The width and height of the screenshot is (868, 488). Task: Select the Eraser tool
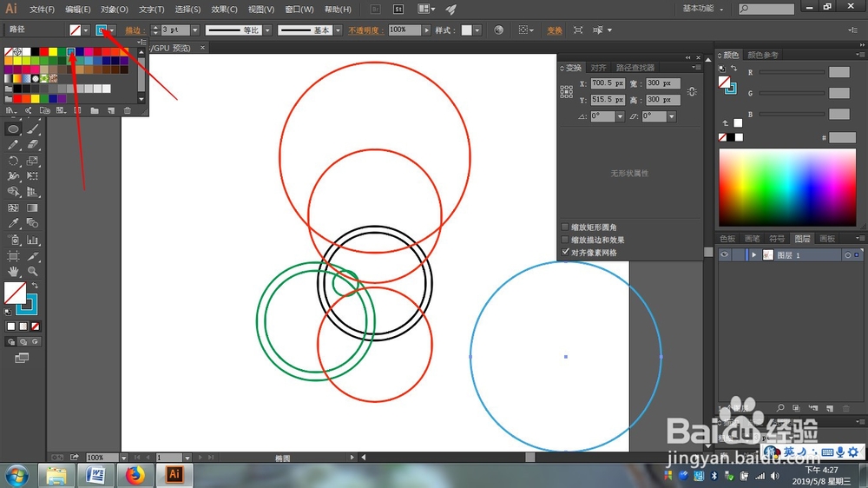pyautogui.click(x=33, y=145)
